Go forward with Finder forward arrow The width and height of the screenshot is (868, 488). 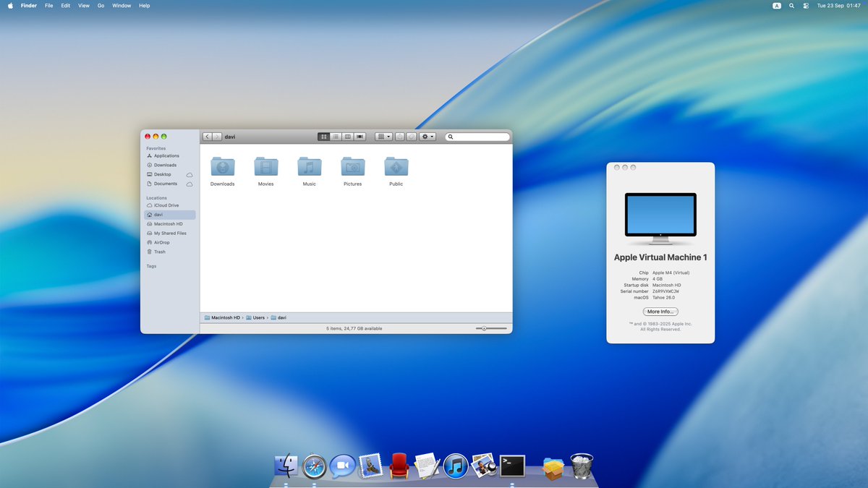217,137
